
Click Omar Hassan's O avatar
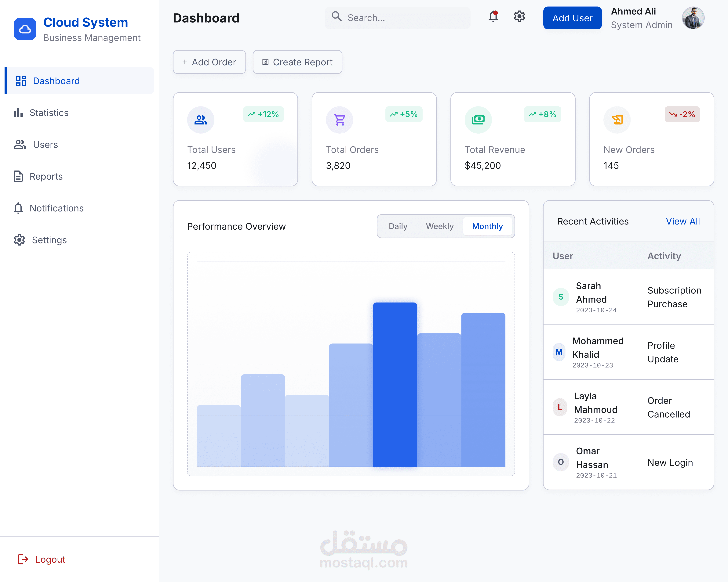[561, 462]
